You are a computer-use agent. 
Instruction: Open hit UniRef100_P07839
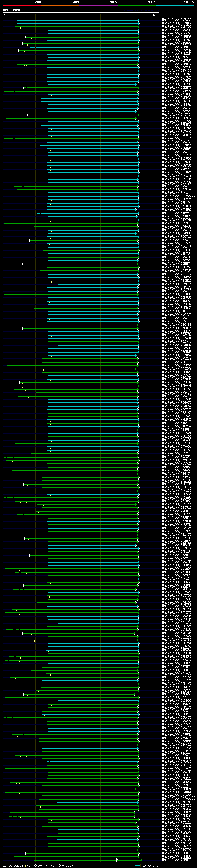[x=176, y=20]
